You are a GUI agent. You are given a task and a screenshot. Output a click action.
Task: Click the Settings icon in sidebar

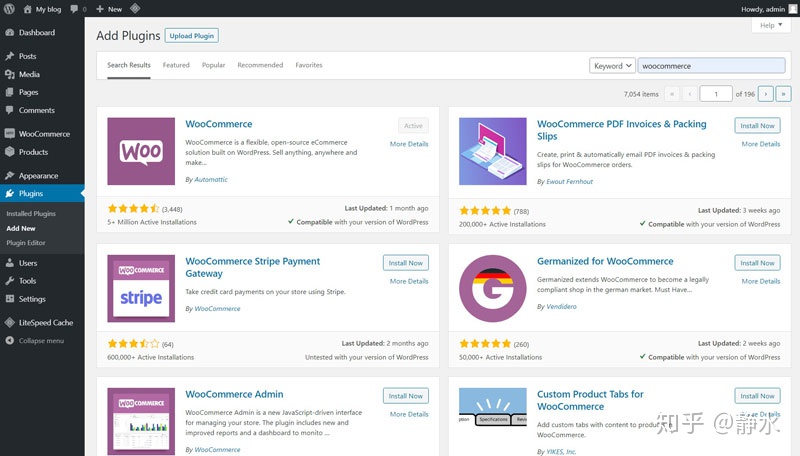coord(10,299)
